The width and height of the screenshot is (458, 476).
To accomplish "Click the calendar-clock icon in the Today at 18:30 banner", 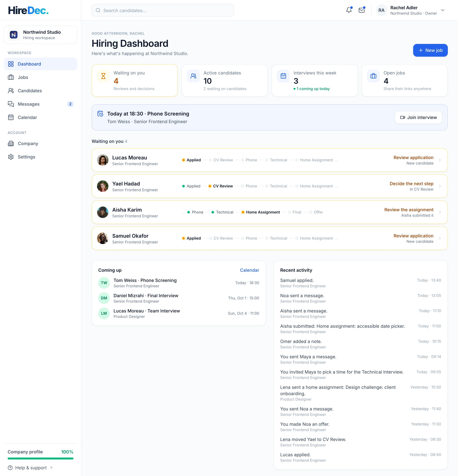I will click(100, 114).
